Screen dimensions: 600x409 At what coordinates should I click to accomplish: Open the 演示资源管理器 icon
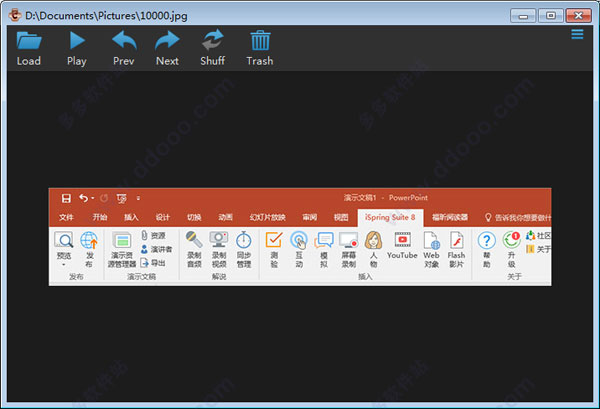(122, 240)
